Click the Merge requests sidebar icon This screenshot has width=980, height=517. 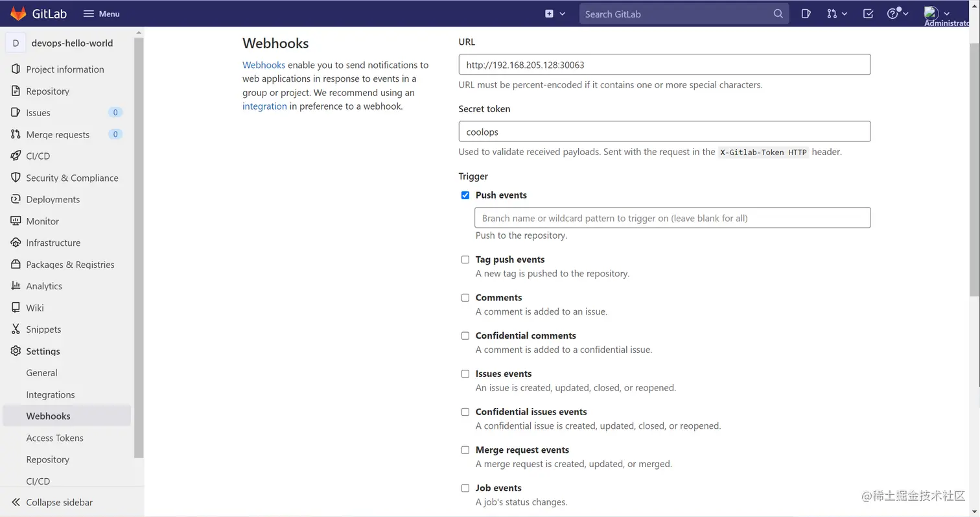click(16, 134)
